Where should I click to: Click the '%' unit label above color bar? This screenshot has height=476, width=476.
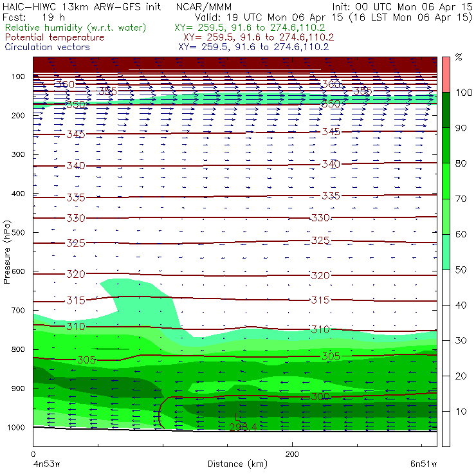pyautogui.click(x=459, y=57)
